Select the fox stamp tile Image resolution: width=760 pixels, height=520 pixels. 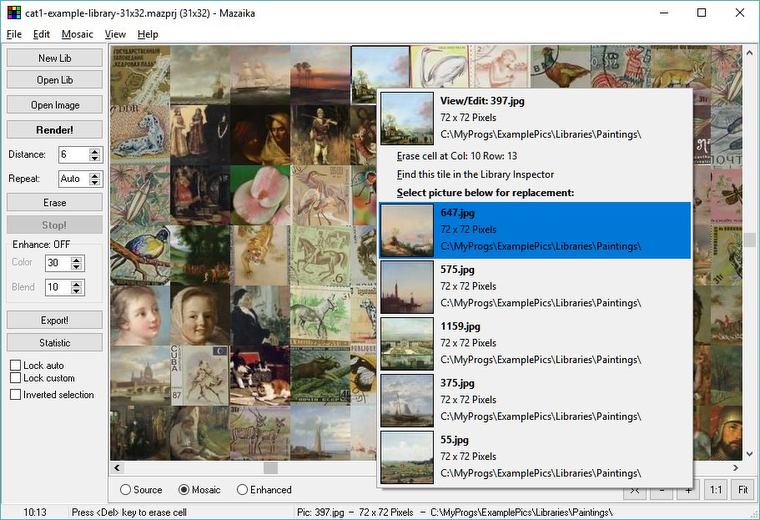tap(681, 67)
